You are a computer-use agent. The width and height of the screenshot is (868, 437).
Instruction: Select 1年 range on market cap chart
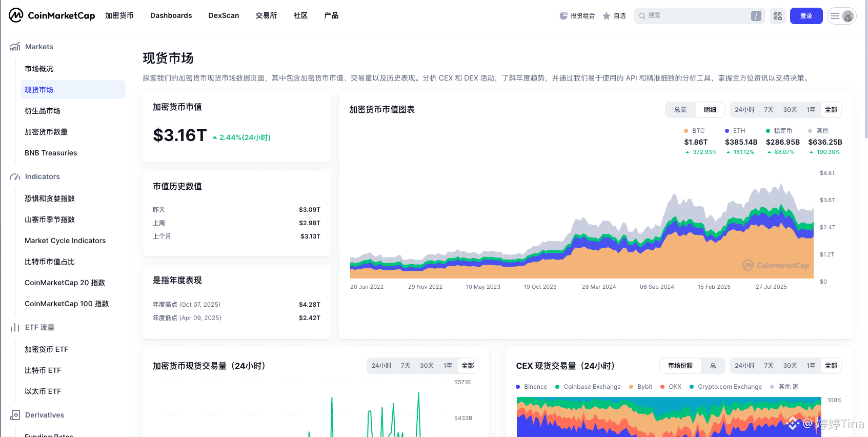coord(811,110)
